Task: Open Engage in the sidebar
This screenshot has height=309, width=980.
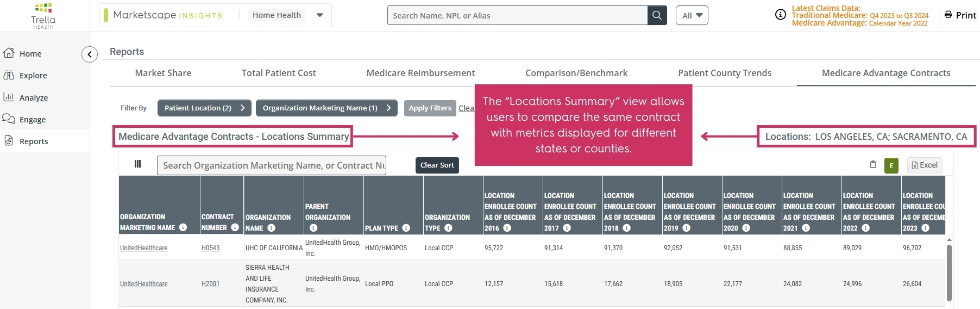Action: [x=33, y=119]
